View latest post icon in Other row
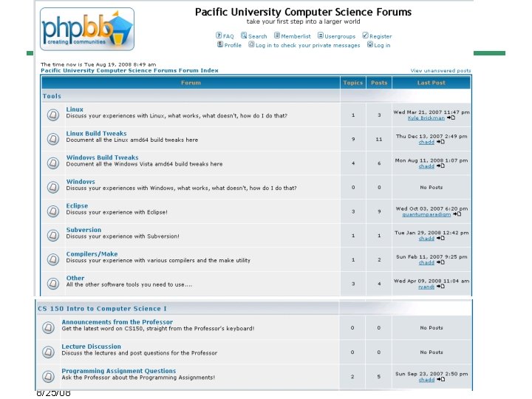 coord(440,287)
